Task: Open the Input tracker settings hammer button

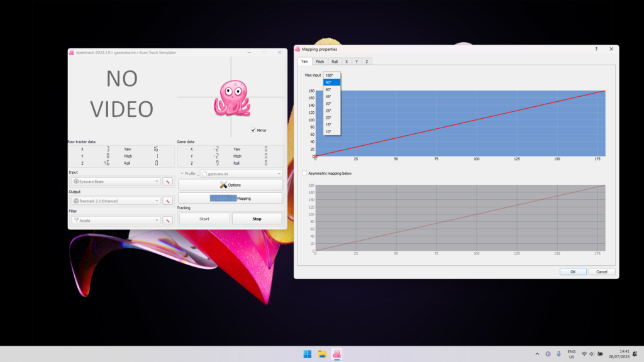Action: [x=167, y=182]
